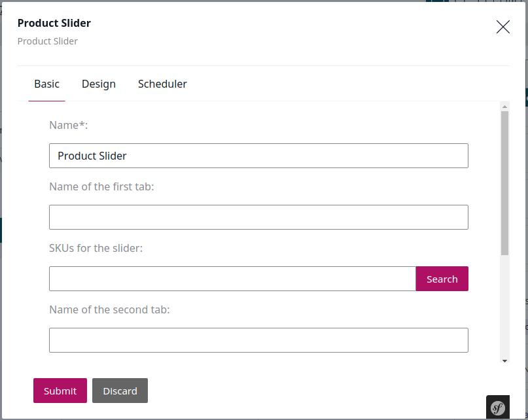Viewport: 528px width, 420px height.
Task: Click the vertical scrollbar thumb
Action: 504,183
